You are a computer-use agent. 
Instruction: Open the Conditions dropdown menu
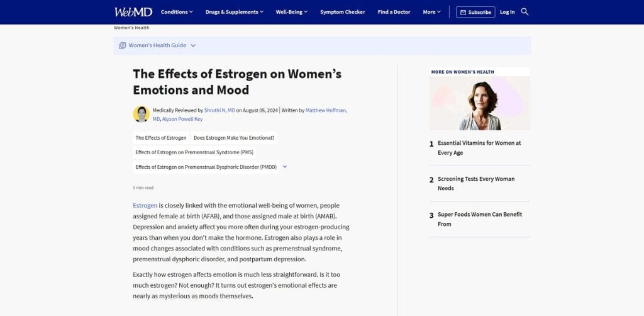coord(177,12)
